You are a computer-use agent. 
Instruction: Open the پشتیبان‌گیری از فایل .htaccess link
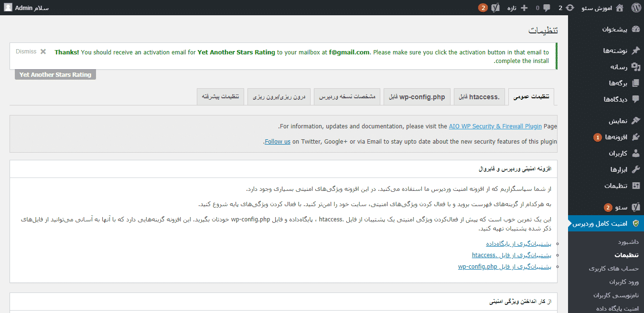pos(511,255)
